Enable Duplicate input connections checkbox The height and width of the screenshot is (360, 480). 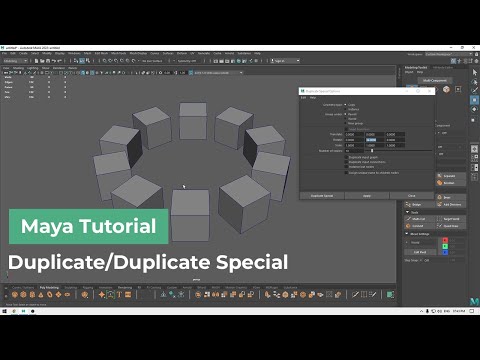coord(346,162)
